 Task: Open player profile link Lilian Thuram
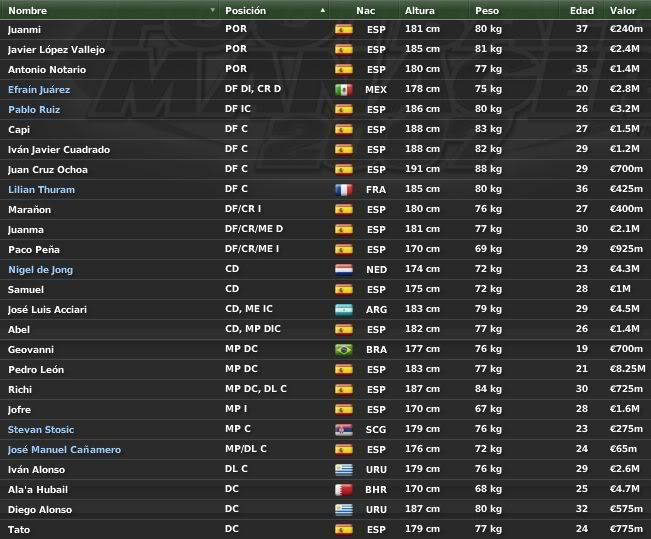click(x=42, y=190)
